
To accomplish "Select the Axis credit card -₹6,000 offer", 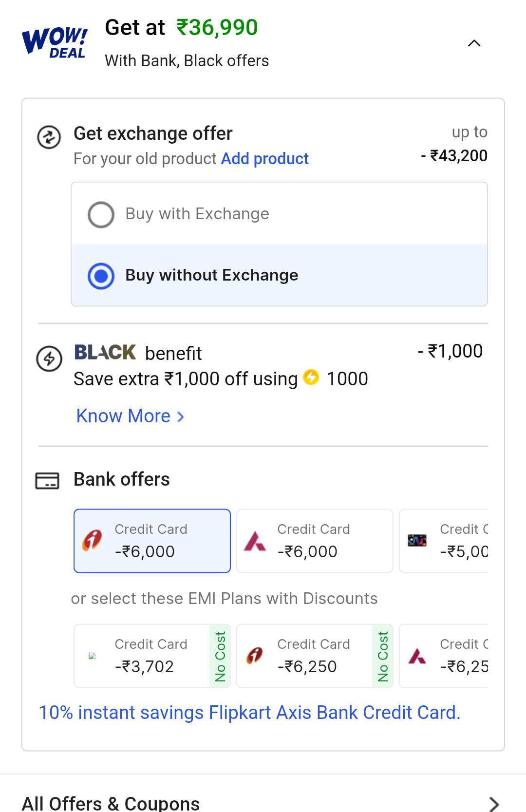I will tap(315, 541).
